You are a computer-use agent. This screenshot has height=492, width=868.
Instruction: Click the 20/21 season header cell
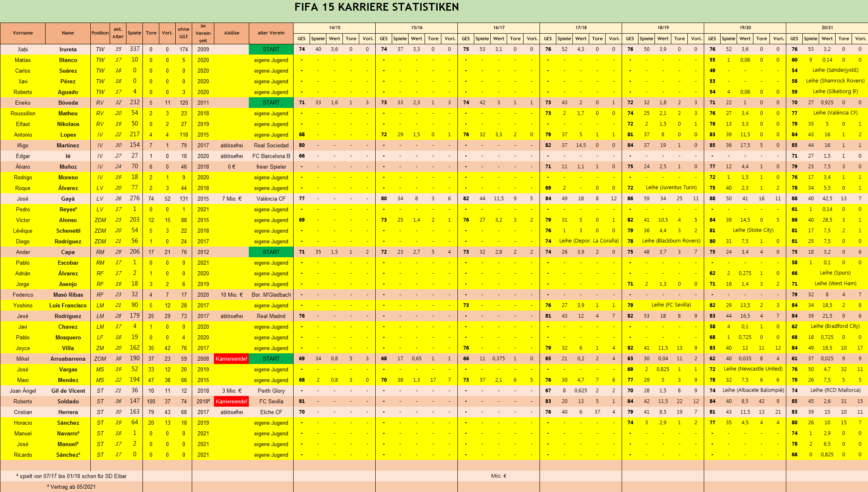827,27
